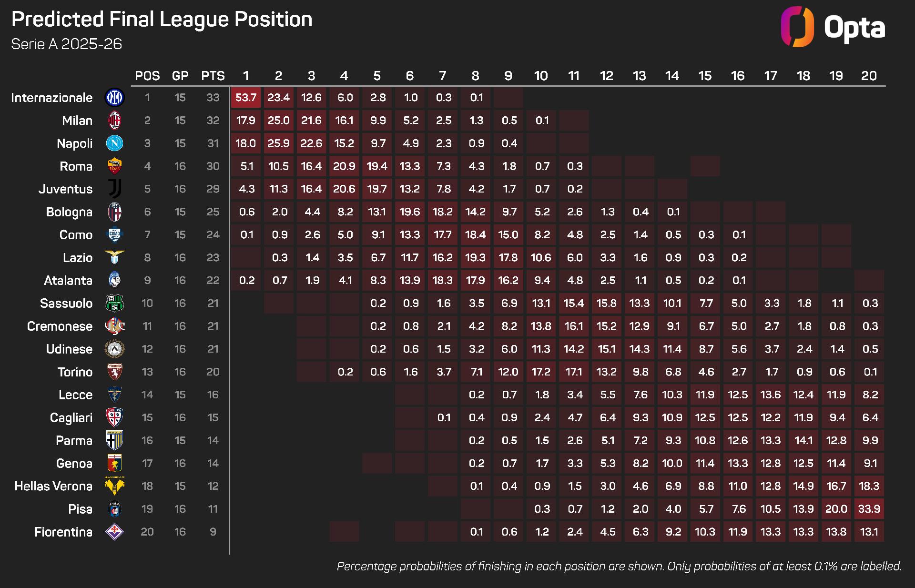Click the Hellas Verona club crest
915x588 pixels.
[114, 487]
